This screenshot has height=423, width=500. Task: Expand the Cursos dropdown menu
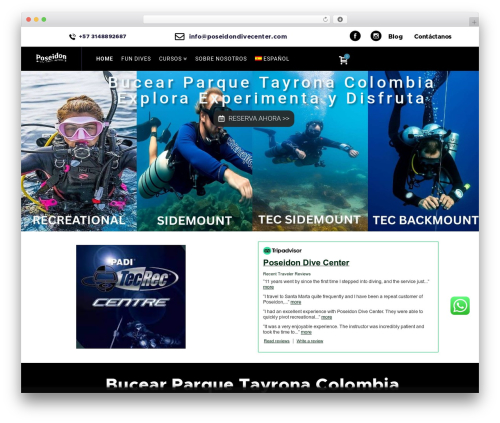click(173, 59)
